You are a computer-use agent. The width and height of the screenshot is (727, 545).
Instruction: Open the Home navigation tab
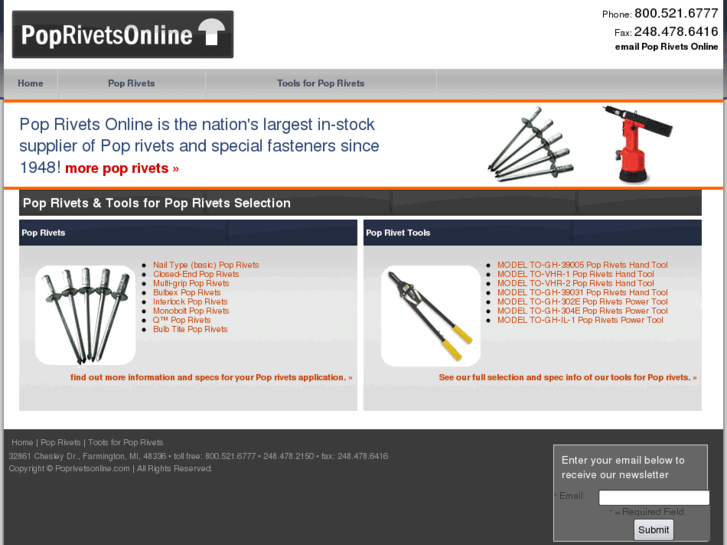point(31,83)
